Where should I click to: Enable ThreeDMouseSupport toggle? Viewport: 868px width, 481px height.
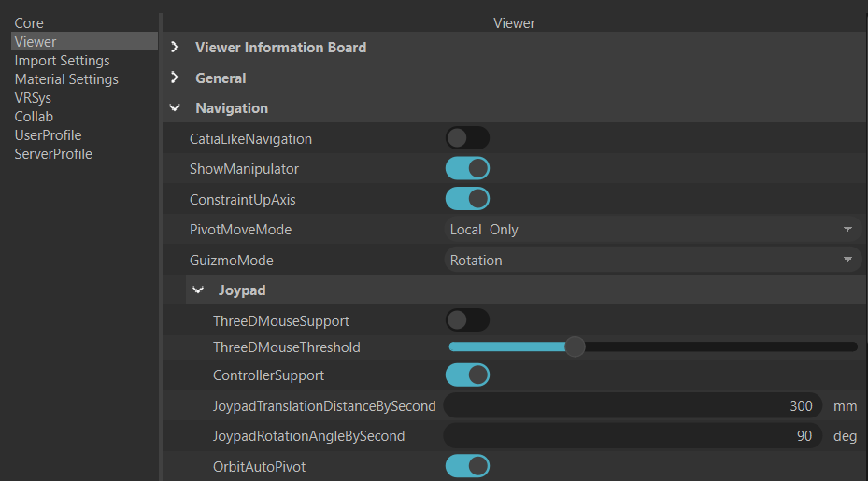[467, 320]
